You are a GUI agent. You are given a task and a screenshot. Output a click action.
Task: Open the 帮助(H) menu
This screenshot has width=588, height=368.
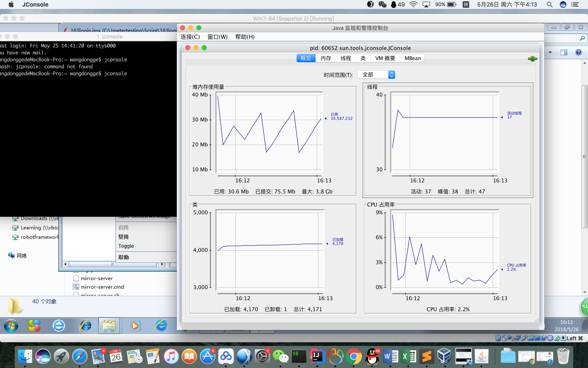click(245, 37)
